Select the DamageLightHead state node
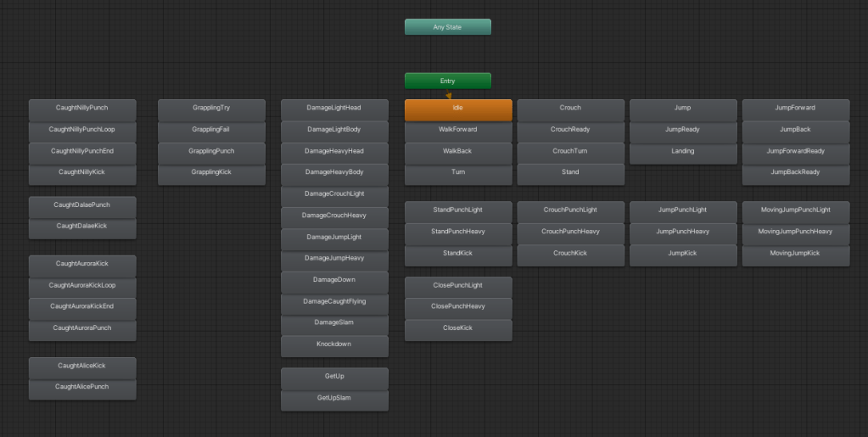 point(334,109)
